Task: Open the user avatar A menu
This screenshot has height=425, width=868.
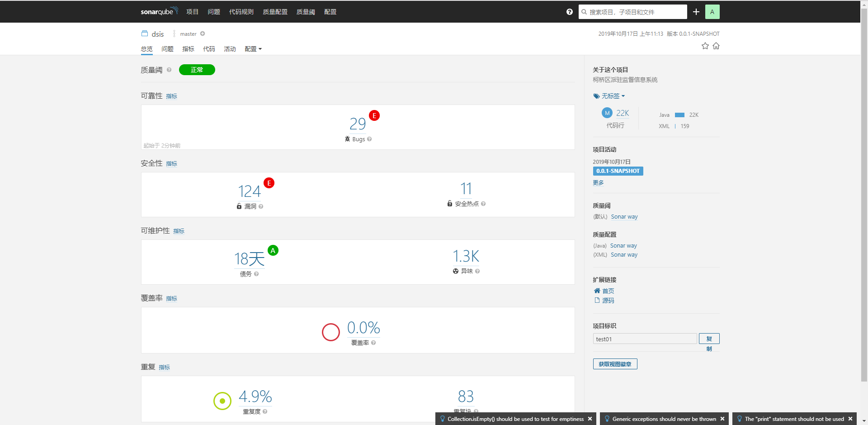Action: pyautogui.click(x=712, y=12)
